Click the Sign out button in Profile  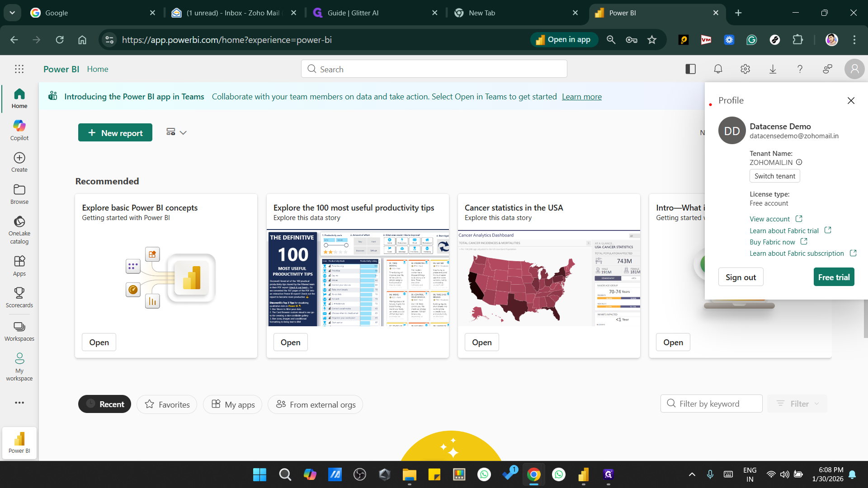741,277
